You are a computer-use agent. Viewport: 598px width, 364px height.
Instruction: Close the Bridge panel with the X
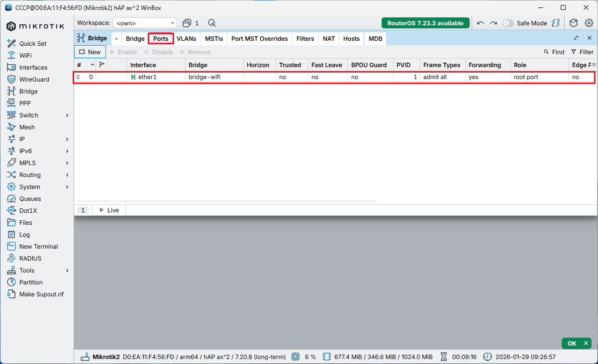590,38
